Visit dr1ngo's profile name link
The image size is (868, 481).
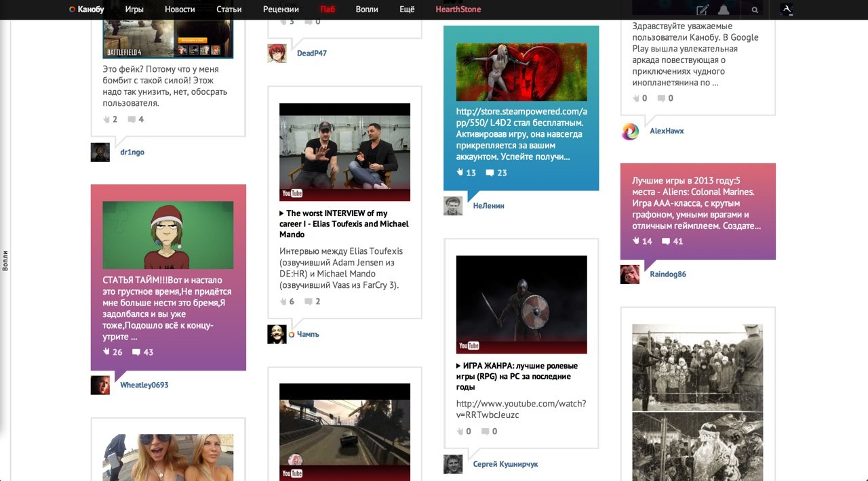[132, 152]
